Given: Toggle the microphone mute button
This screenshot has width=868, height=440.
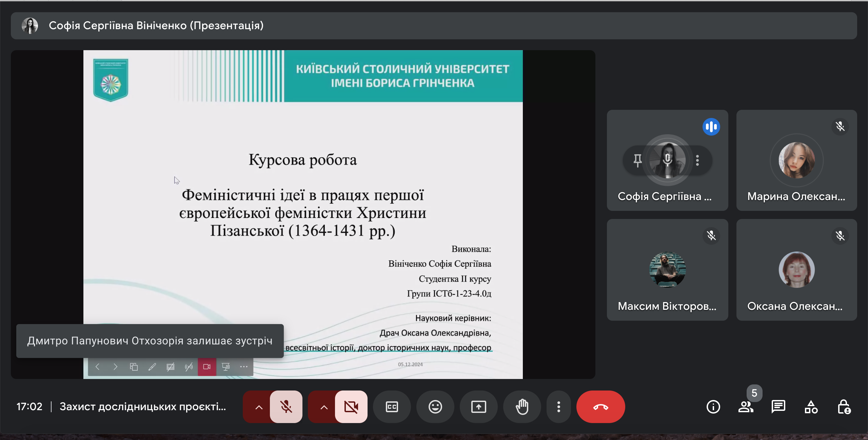Looking at the screenshot, I should coord(286,406).
